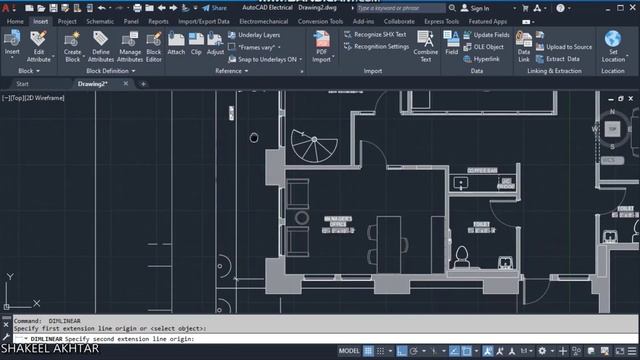This screenshot has height=360, width=640.
Task: Open the Help dropdown arrow
Action: click(569, 8)
